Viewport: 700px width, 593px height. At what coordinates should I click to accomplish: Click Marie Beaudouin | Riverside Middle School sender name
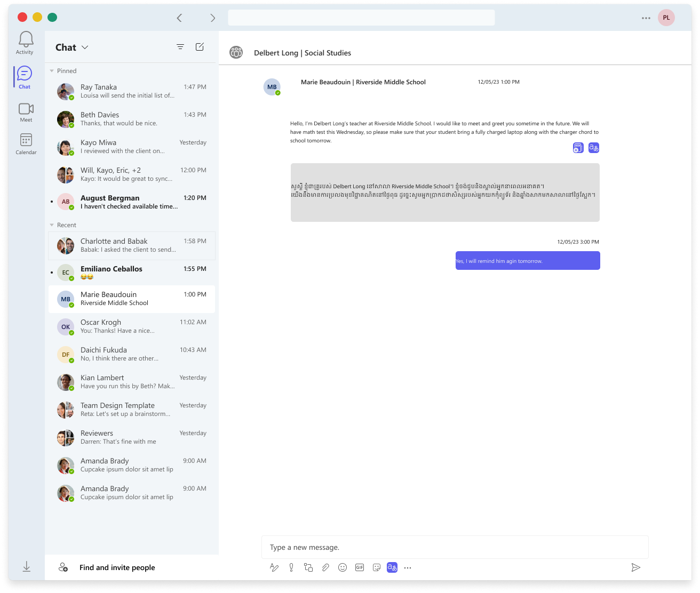tap(363, 82)
